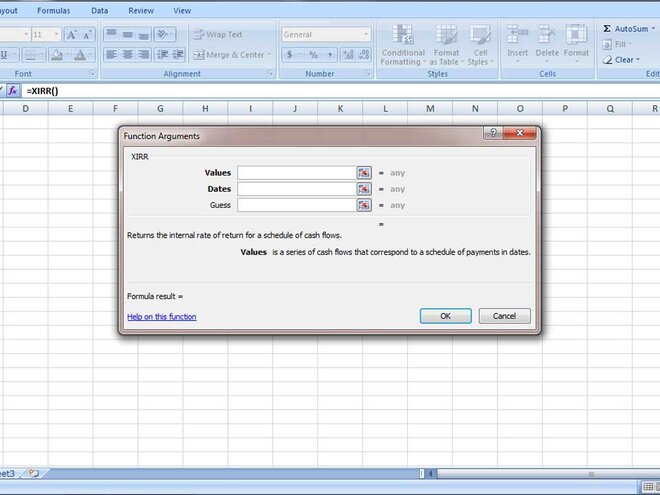Screen dimensions: 660x495
Task: Open the Help on this function link
Action: point(162,317)
